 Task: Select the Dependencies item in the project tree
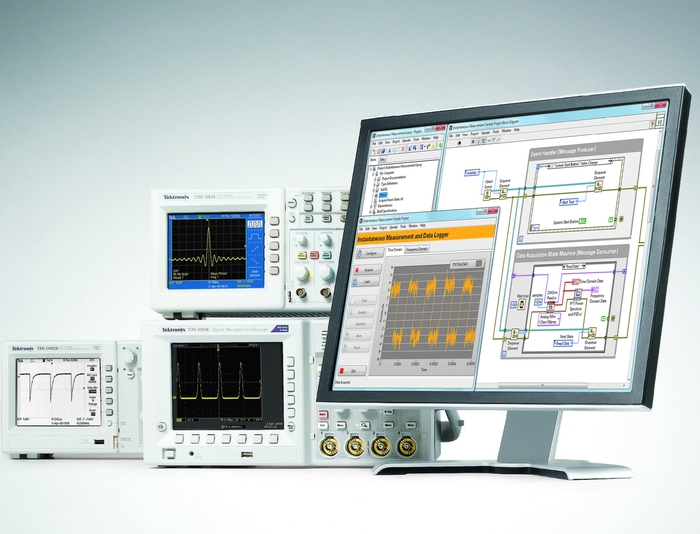(387, 205)
